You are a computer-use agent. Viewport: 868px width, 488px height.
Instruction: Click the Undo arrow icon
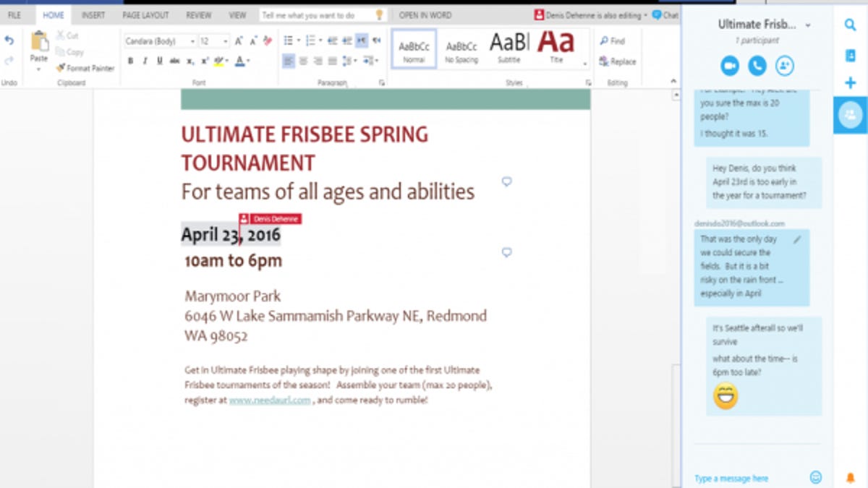coord(9,41)
